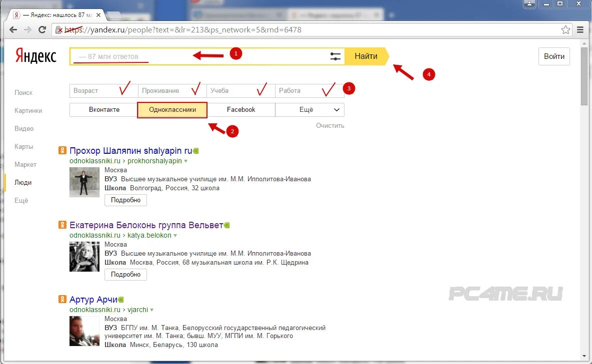Click Odnoklassniki icon beside Прохор Шаляпин
This screenshot has height=364, width=592.
coord(62,150)
